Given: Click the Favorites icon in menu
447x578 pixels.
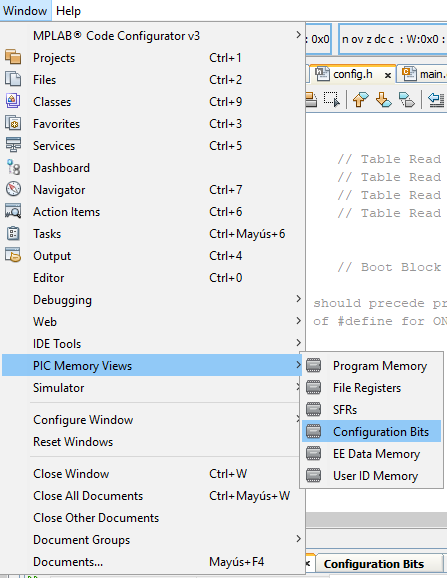Looking at the screenshot, I should 13,123.
